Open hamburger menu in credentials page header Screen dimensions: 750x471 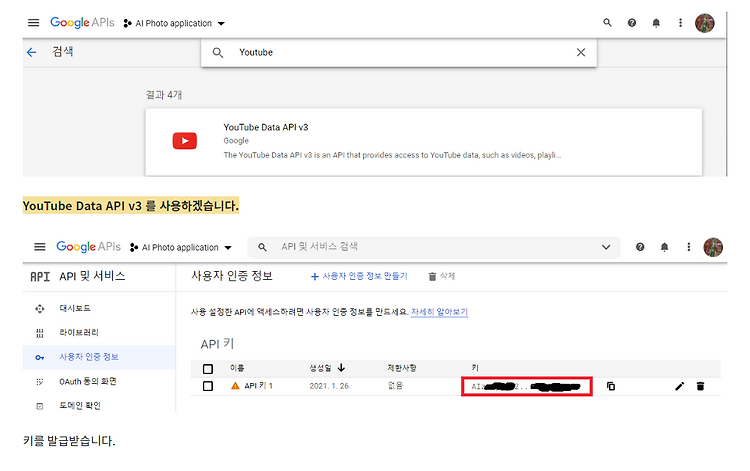pyautogui.click(x=40, y=247)
